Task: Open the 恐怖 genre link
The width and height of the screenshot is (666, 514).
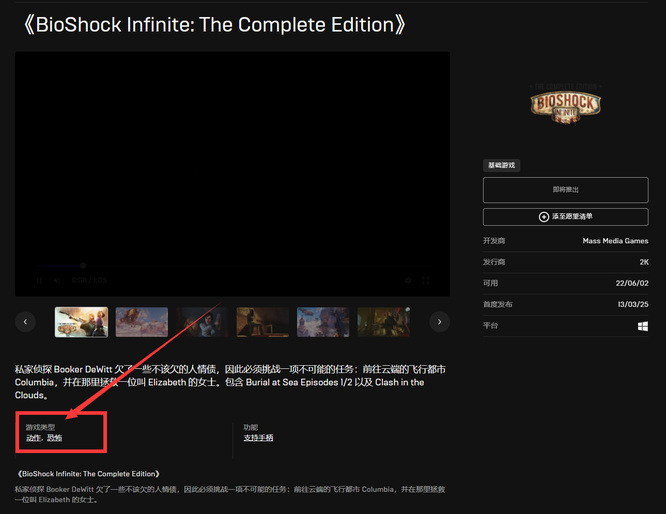Action: [54, 438]
